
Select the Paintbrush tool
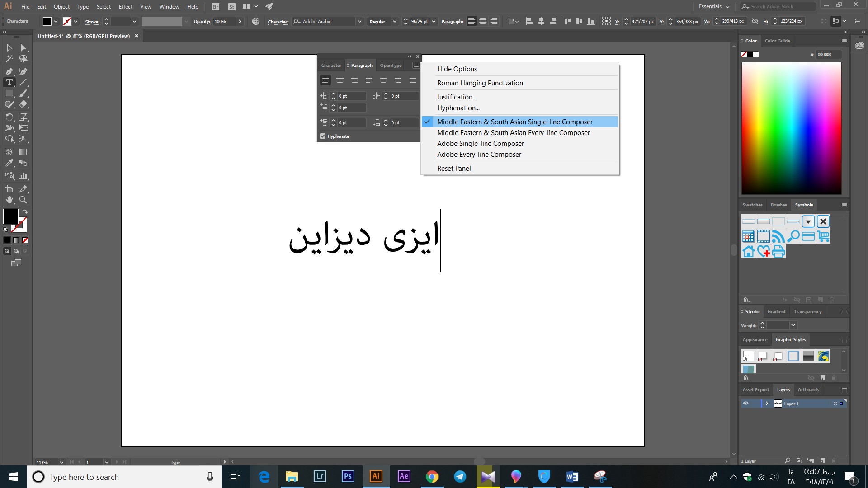point(23,93)
